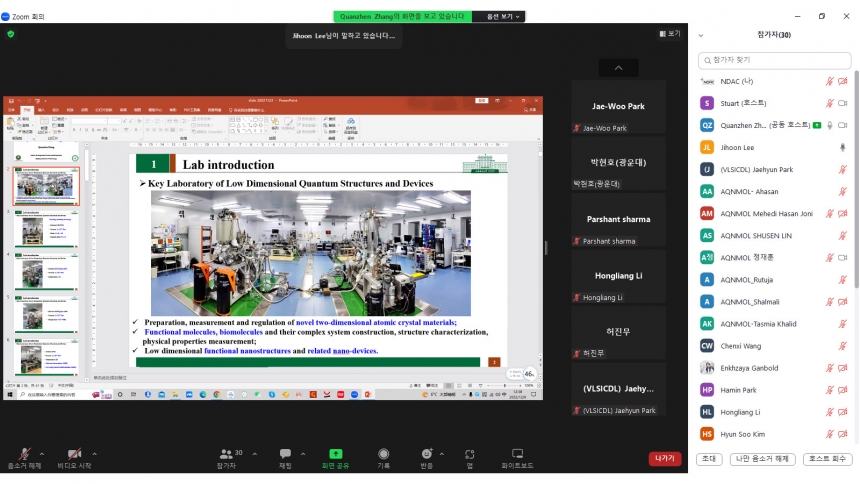This screenshot has height=484, width=860.
Task: Click the green encryption shield icon
Action: coord(11,33)
